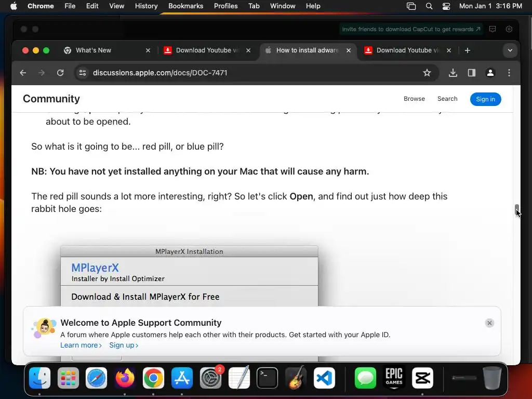
Task: Switch to the What's New tab
Action: (107, 50)
